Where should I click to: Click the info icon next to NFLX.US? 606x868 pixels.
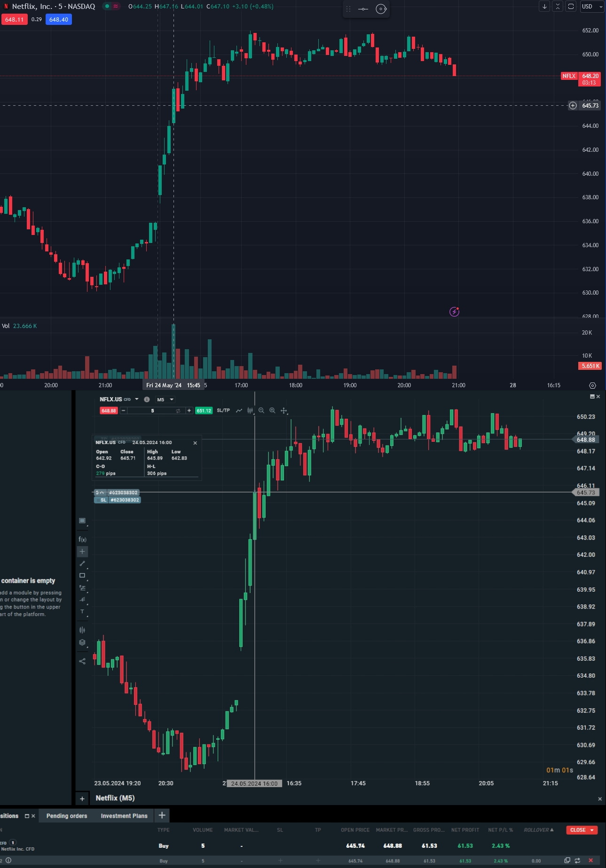coord(147,399)
